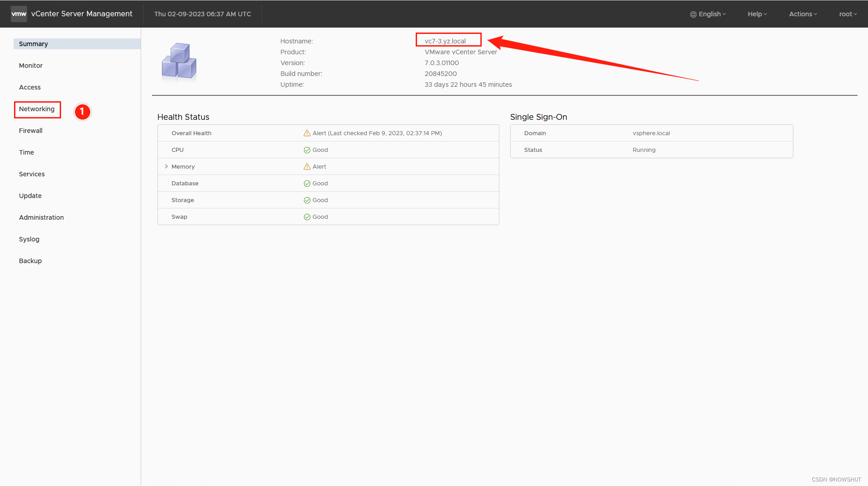Click the Storage row label
This screenshot has height=486, width=868.
tap(182, 200)
